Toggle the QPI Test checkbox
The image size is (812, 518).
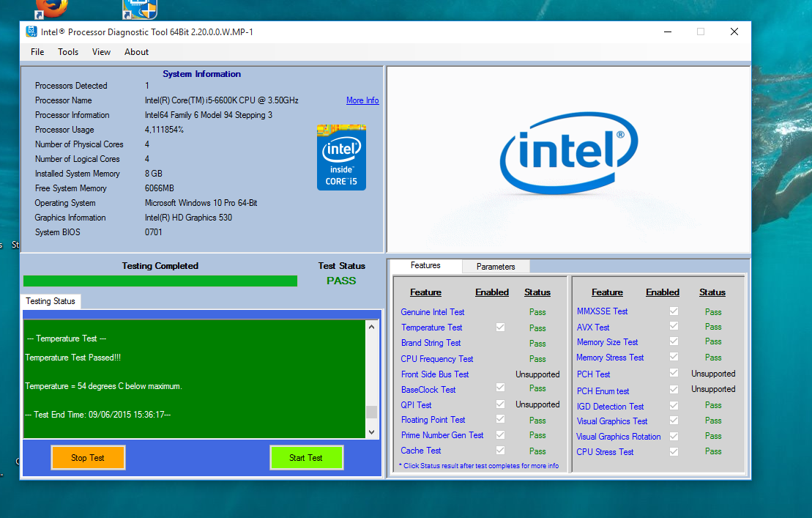500,404
